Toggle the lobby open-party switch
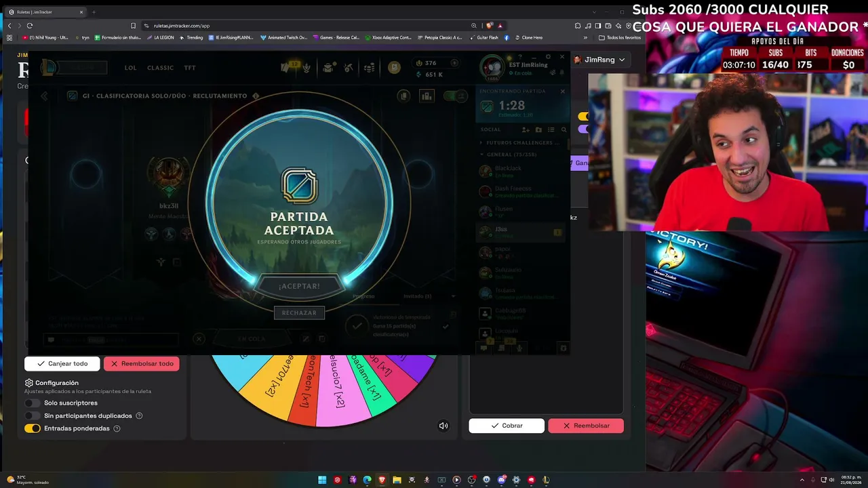This screenshot has width=868, height=488. (x=456, y=96)
